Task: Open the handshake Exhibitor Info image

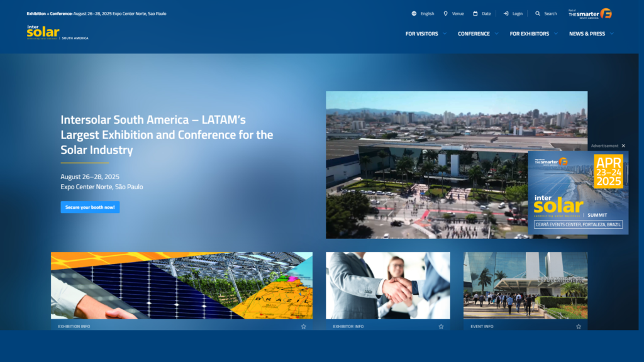Action: 388,286
